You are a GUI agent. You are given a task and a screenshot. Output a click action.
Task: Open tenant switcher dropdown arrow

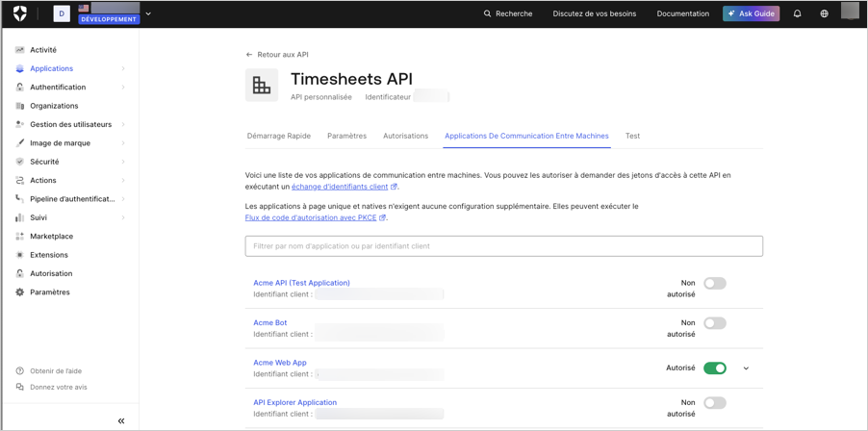148,13
